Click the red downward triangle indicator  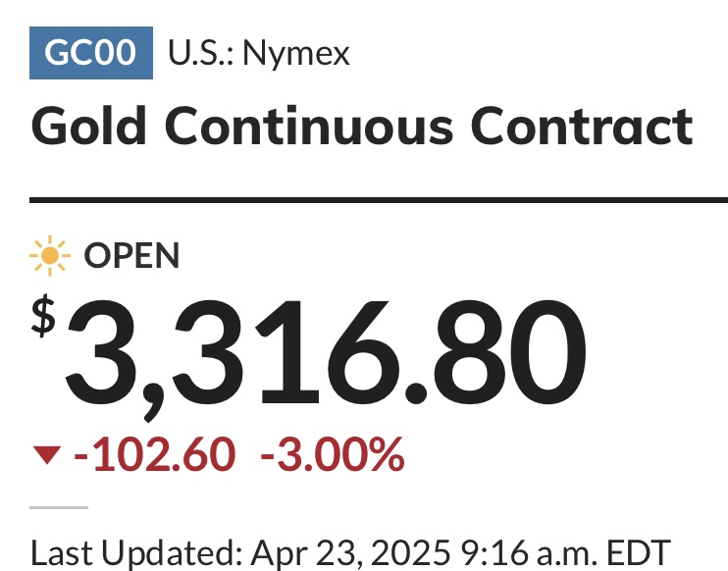click(47, 455)
